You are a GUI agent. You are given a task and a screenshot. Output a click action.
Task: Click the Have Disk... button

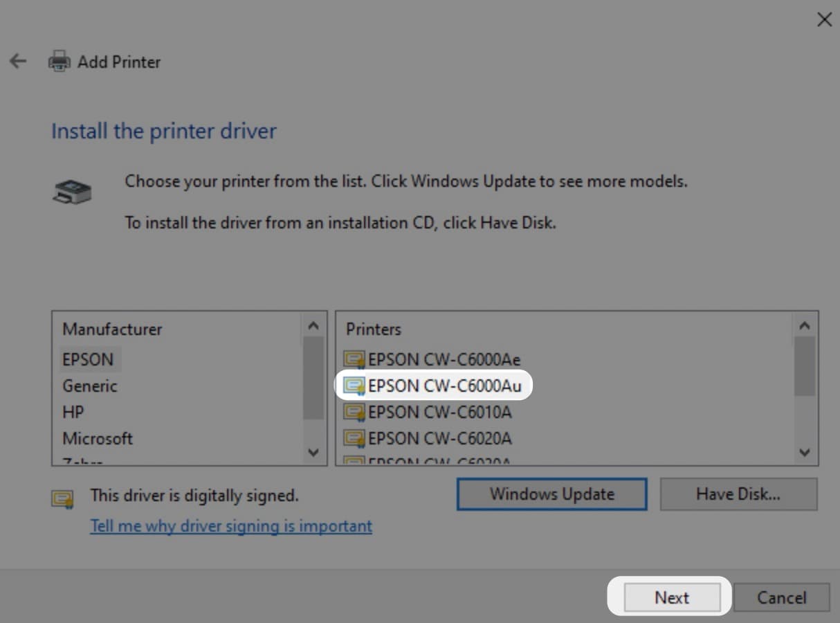click(738, 494)
